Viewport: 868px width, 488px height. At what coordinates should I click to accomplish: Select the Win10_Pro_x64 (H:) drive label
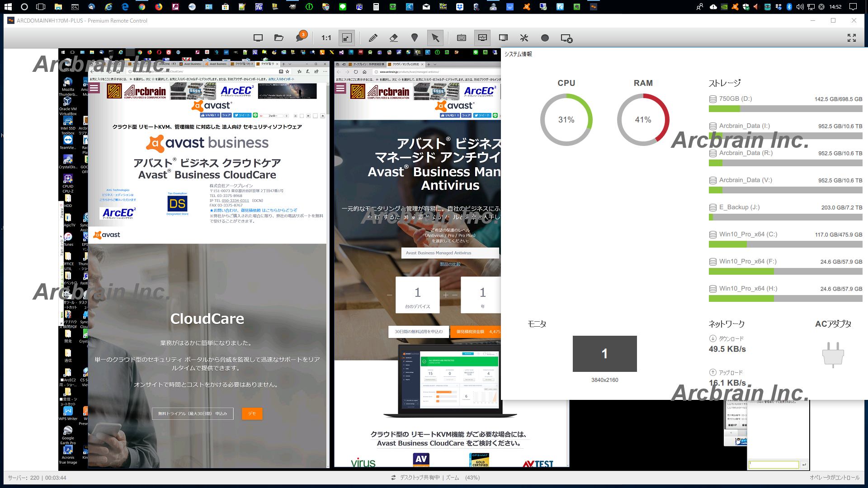(x=748, y=289)
